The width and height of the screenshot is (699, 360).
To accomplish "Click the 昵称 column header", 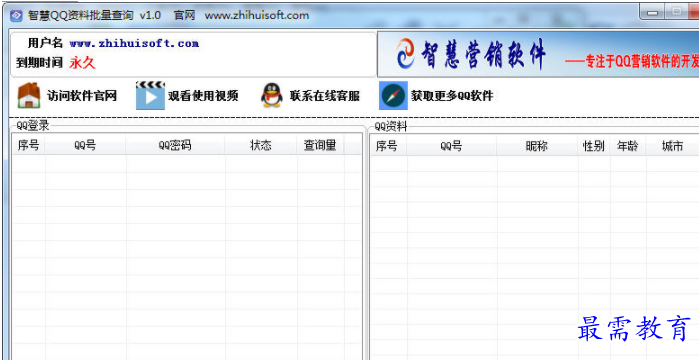I will tap(537, 146).
